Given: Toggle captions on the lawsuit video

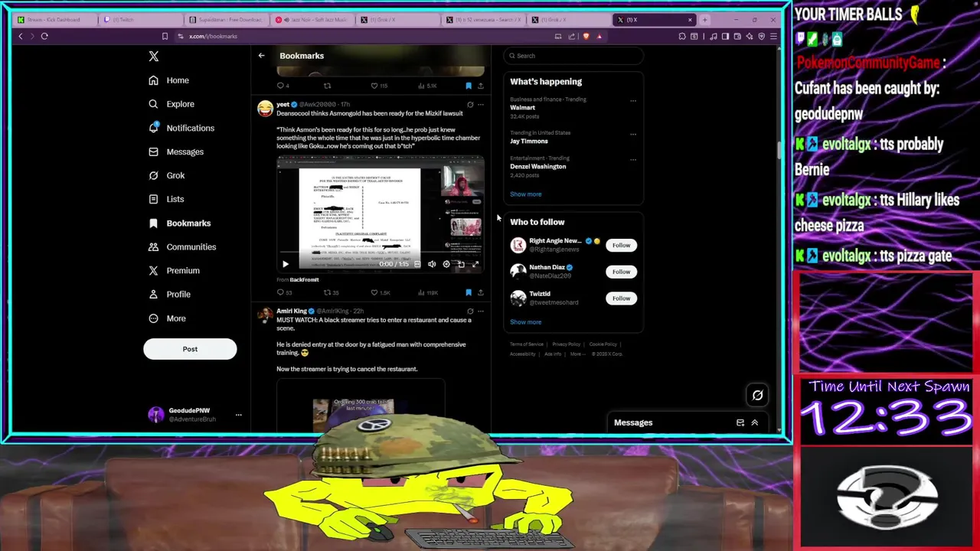Looking at the screenshot, I should (x=417, y=264).
